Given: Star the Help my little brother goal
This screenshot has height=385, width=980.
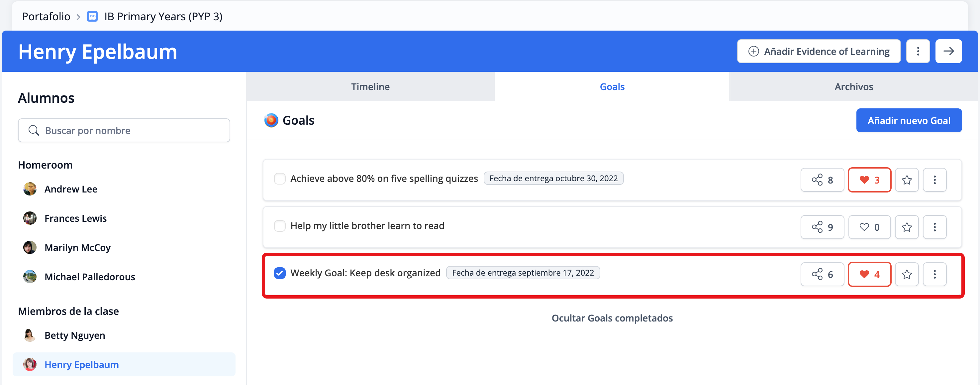Looking at the screenshot, I should (x=906, y=227).
